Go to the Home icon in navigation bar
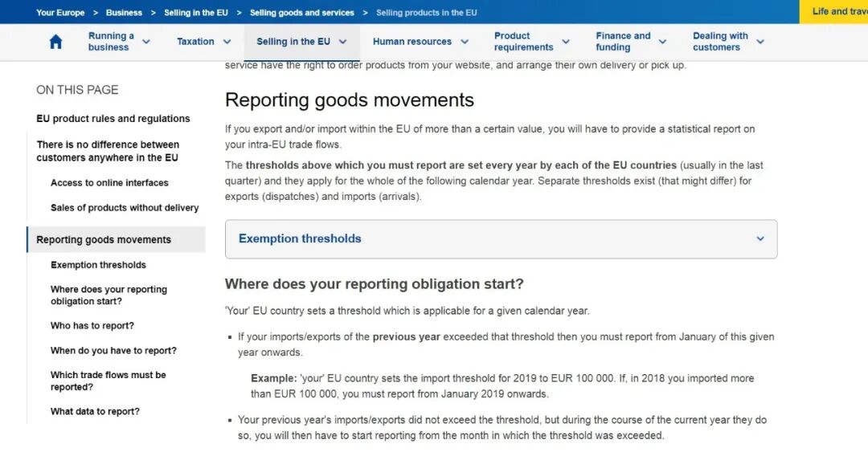868x452 pixels. point(55,42)
